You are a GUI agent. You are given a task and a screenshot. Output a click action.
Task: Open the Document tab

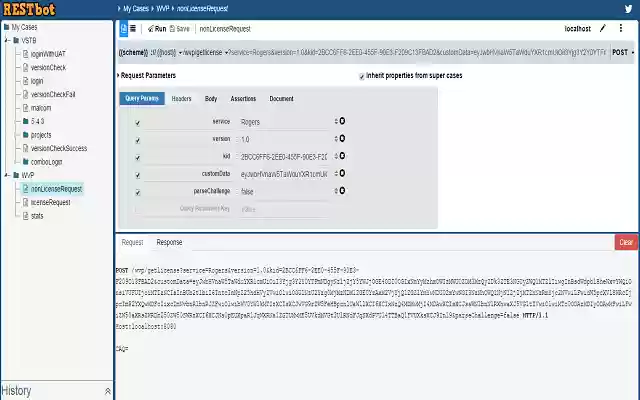click(282, 99)
